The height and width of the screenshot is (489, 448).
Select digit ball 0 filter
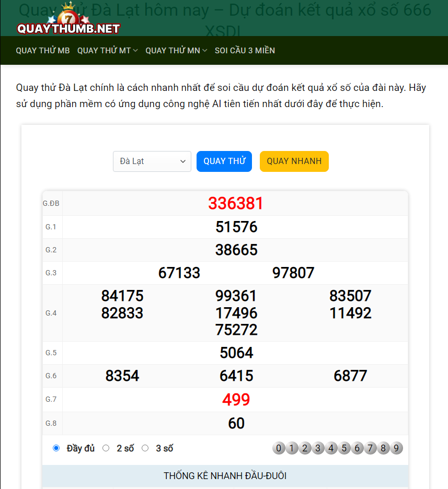coord(279,448)
